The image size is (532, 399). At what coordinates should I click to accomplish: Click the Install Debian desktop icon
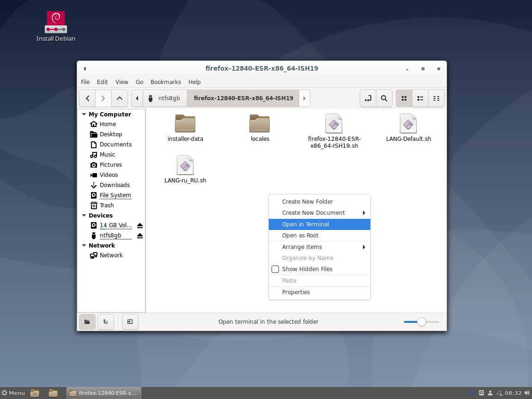tap(55, 26)
